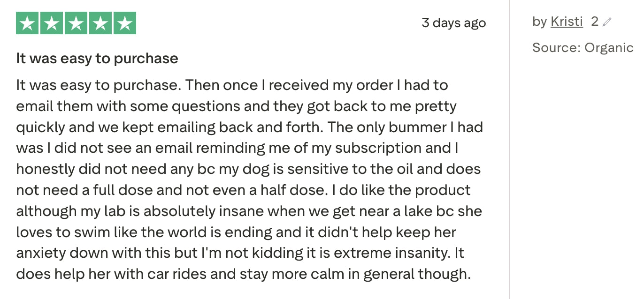Click the "Source: Organic" label

pyautogui.click(x=583, y=48)
